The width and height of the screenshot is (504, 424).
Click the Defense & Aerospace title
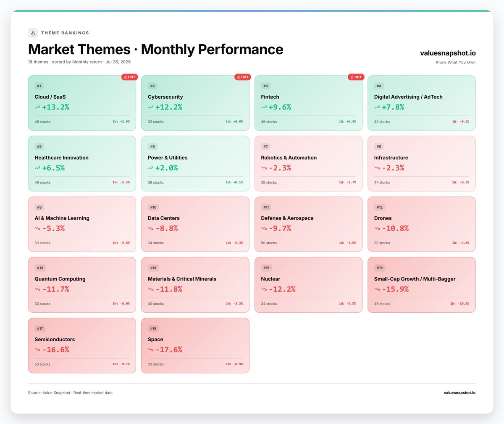(x=287, y=218)
